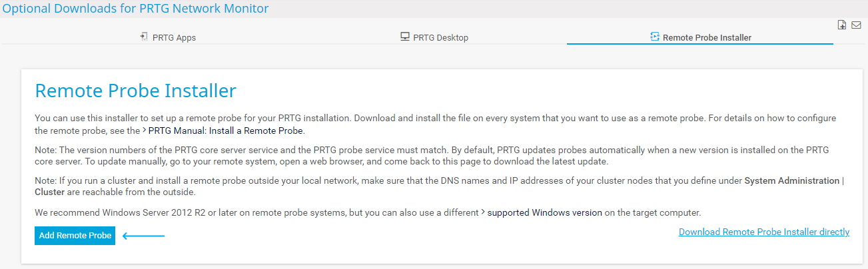Follow the Download Remote Probe Installer directly link
The height and width of the screenshot is (269, 868).
point(763,232)
